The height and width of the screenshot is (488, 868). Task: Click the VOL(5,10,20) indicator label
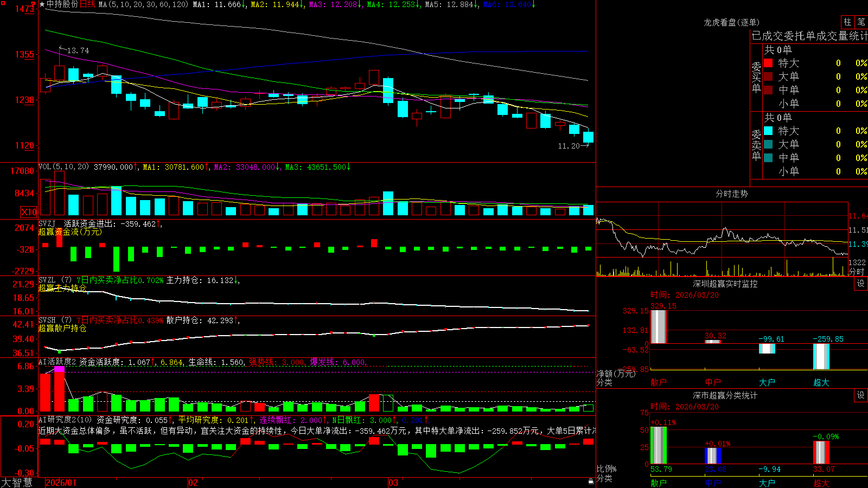point(63,167)
